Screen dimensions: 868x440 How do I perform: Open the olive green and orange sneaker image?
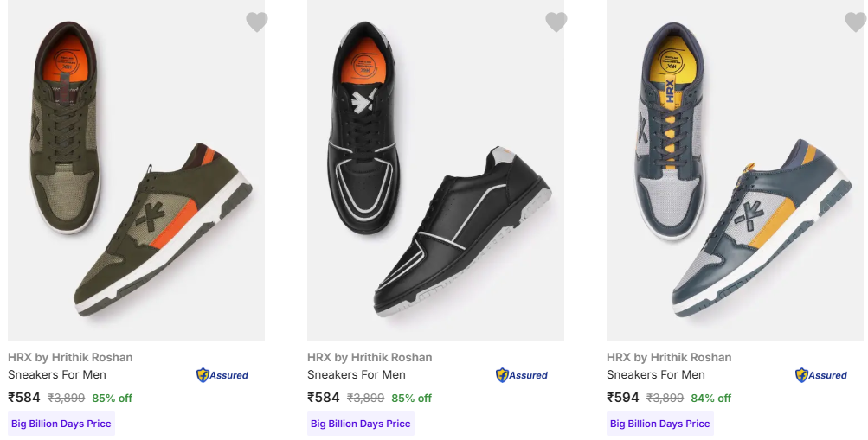coord(136,173)
